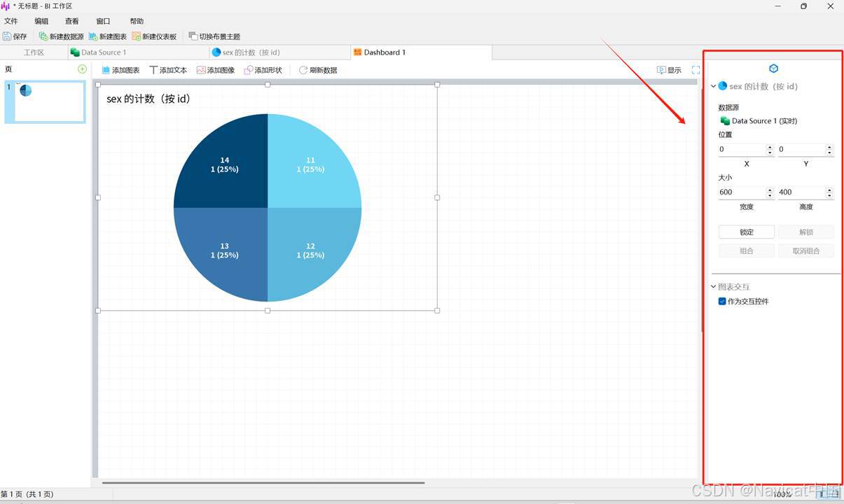
Task: Click the app logo in title bar
Action: 6,6
